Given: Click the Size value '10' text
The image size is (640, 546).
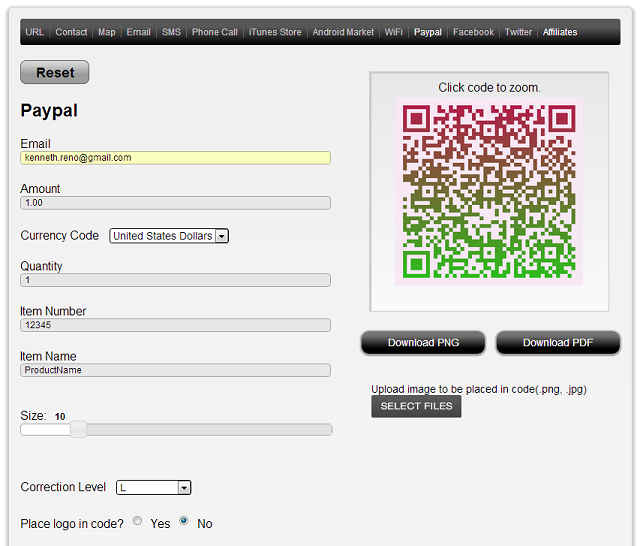Looking at the screenshot, I should (x=60, y=417).
